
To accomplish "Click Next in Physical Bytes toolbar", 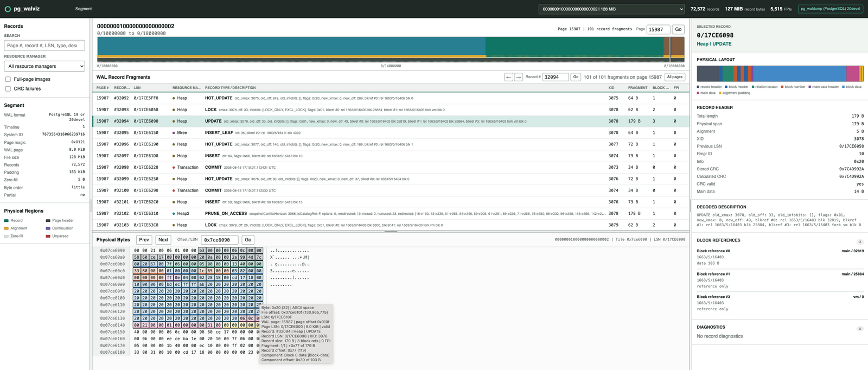I will point(163,240).
